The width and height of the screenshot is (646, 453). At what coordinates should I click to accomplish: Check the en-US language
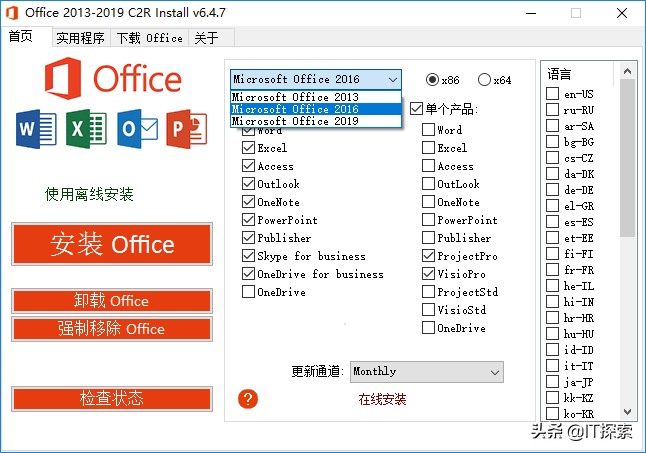click(552, 94)
